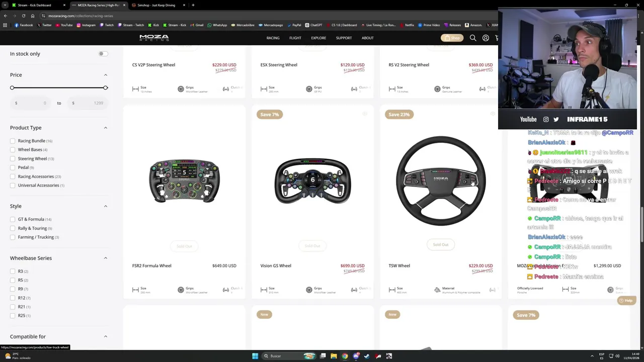
Task: Open the browser tab list dropdown
Action: click(5, 5)
